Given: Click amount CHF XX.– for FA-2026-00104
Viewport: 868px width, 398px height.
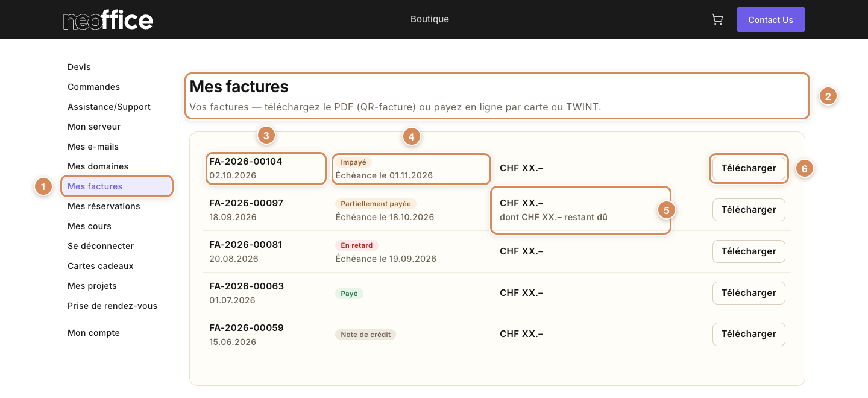Looking at the screenshot, I should [x=521, y=168].
